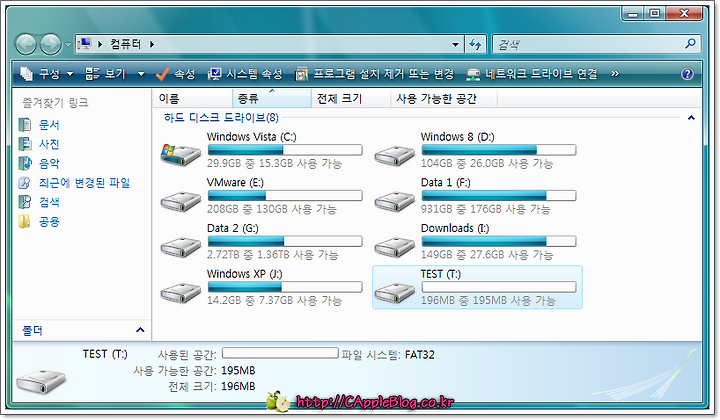The height and width of the screenshot is (420, 720).
Task: Click TEST (T:) empty usage bar
Action: (x=499, y=287)
